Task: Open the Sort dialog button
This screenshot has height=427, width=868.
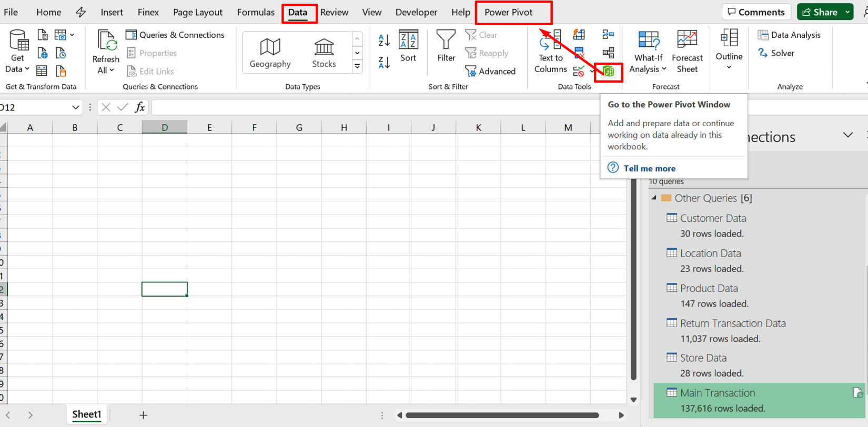Action: [408, 46]
